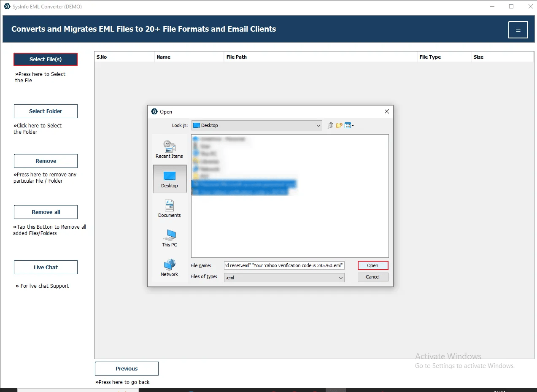Go back with the Previous button
Image resolution: width=537 pixels, height=392 pixels.
(127, 368)
